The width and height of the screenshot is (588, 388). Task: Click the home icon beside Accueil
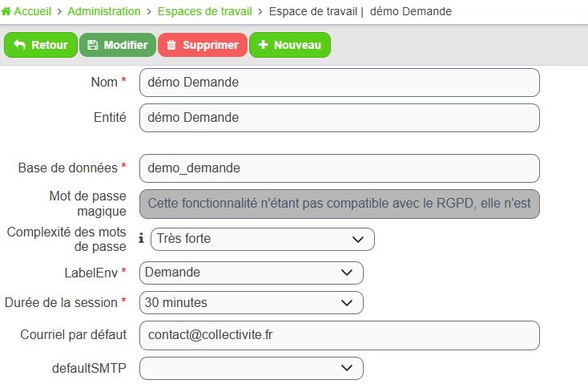pyautogui.click(x=6, y=12)
